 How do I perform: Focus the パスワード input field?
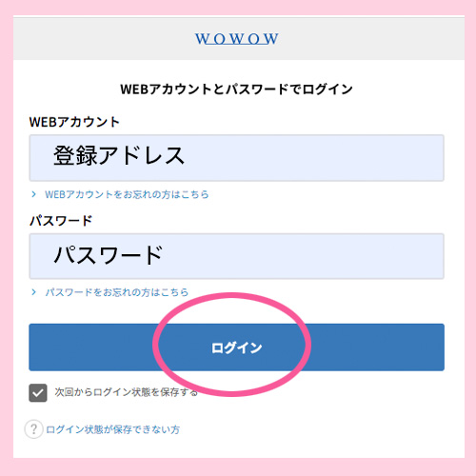point(237,256)
